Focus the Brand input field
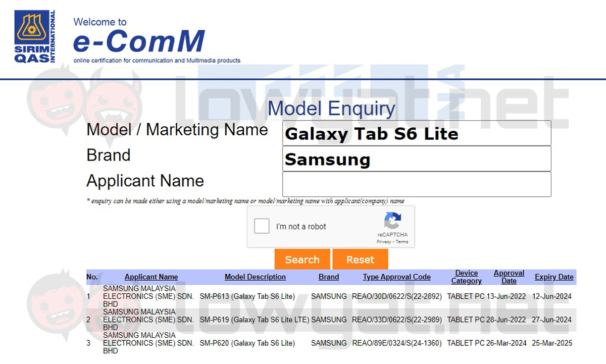 pyautogui.click(x=417, y=159)
